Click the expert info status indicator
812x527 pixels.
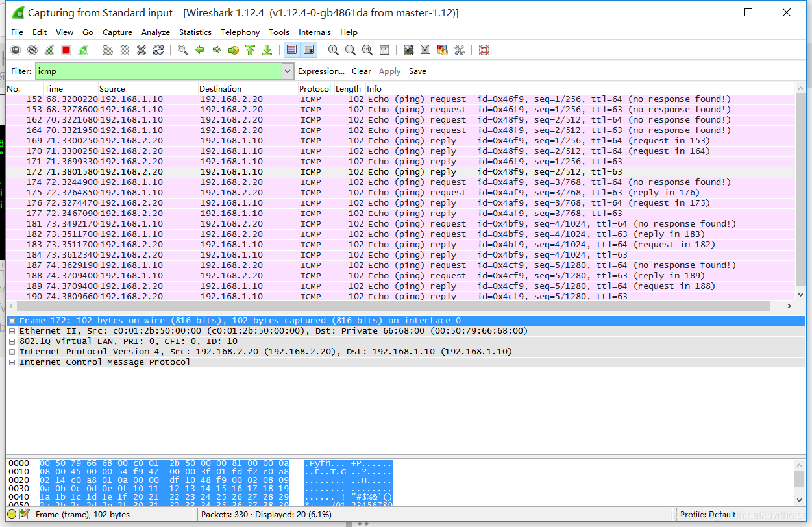12,514
